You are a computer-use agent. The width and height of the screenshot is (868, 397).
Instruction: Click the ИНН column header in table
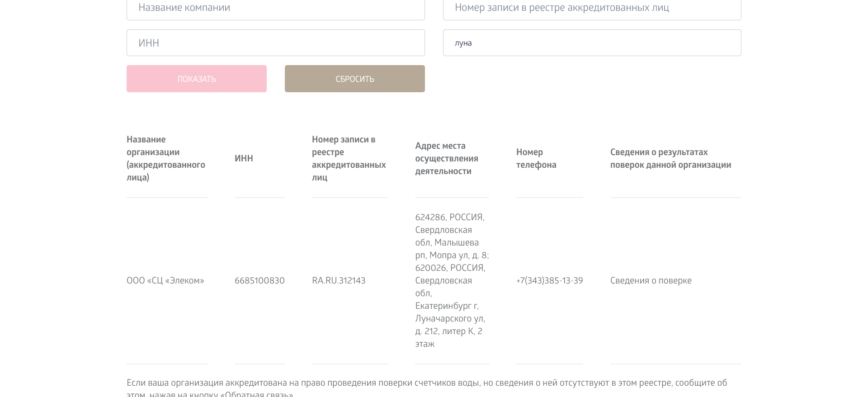pos(244,158)
